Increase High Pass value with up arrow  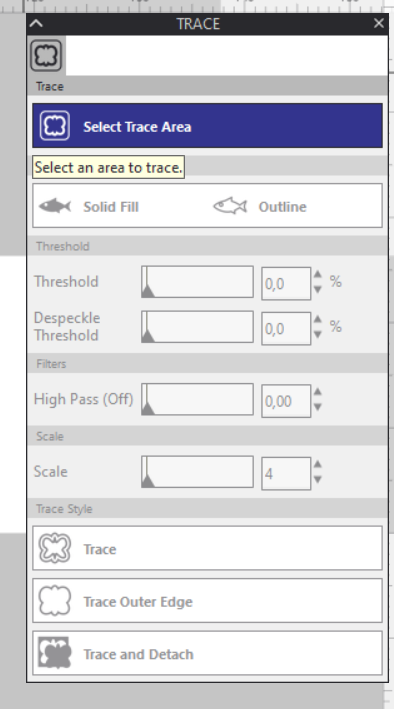(x=318, y=392)
